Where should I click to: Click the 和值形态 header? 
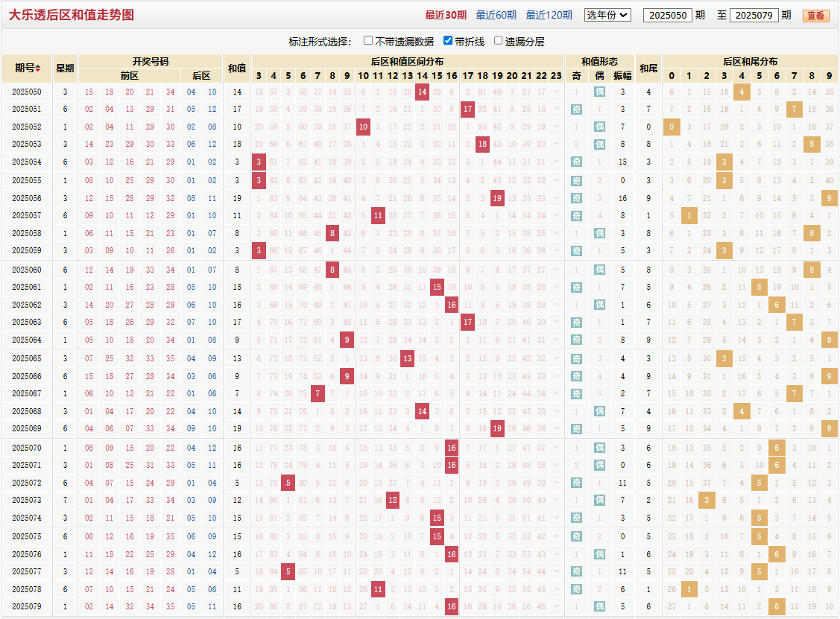click(x=599, y=61)
